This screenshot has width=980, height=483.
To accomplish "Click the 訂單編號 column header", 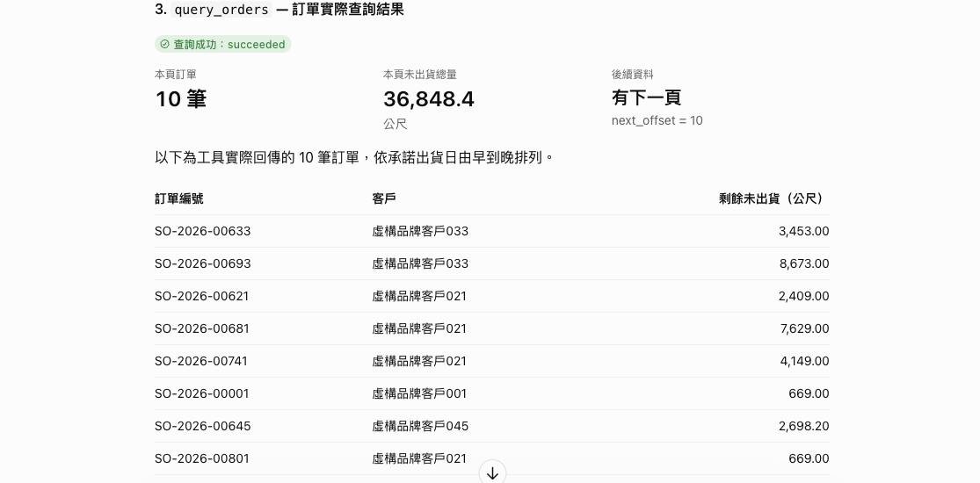I will tap(179, 198).
